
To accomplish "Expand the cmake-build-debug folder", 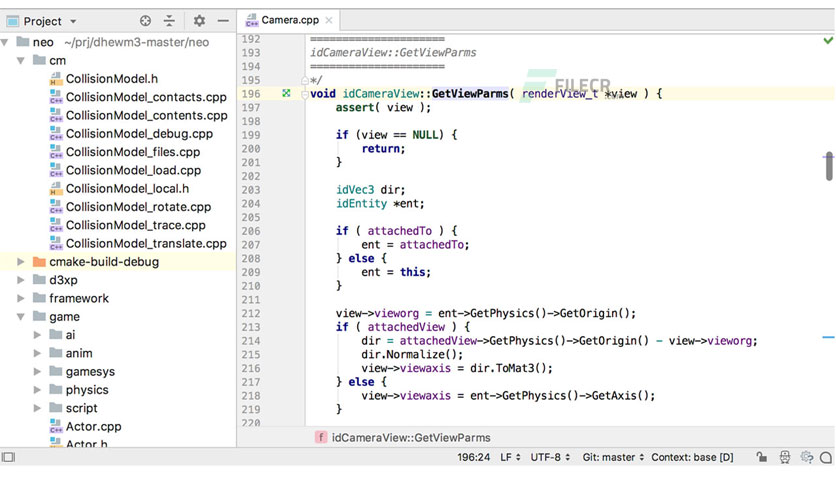I will click(x=21, y=262).
